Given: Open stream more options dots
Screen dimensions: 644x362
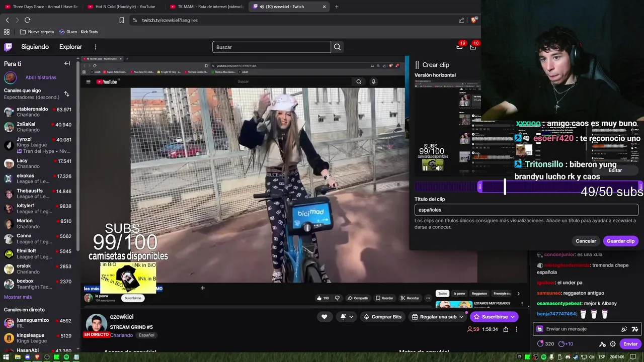Looking at the screenshot, I should (x=516, y=329).
